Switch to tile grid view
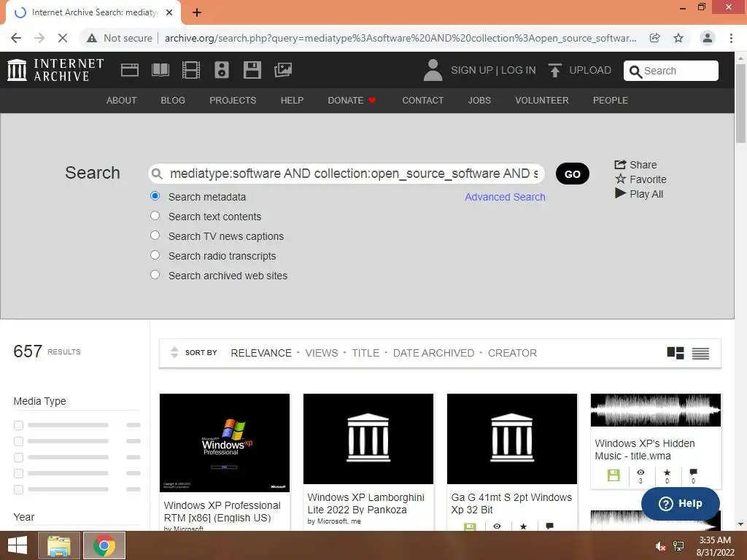The height and width of the screenshot is (560, 747). [675, 353]
